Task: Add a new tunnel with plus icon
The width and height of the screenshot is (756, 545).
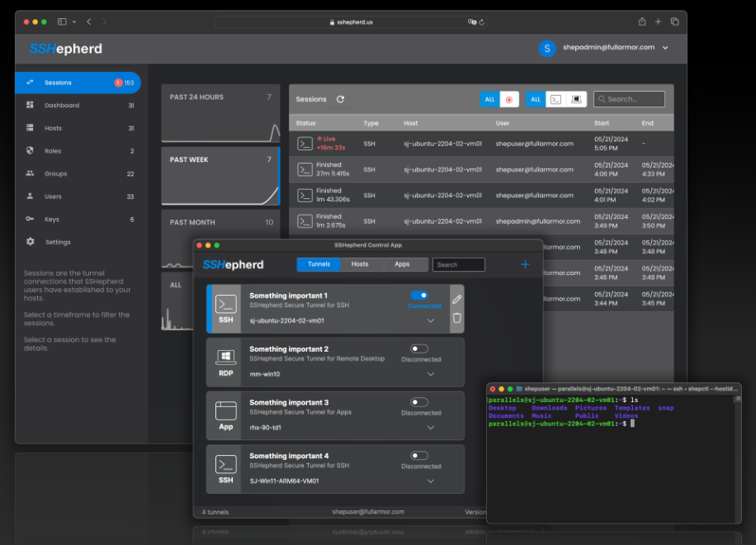Action: tap(525, 264)
